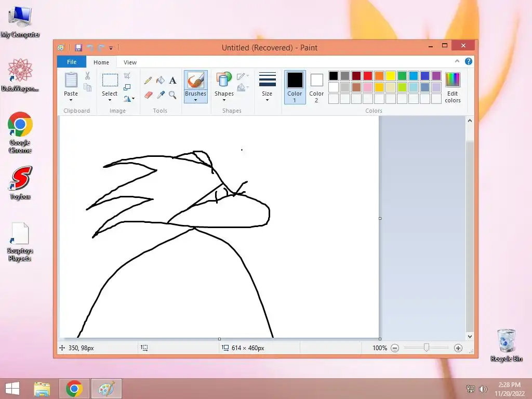Click the Redo arrow in quick access toolbar
Image resolution: width=532 pixels, height=399 pixels.
101,48
